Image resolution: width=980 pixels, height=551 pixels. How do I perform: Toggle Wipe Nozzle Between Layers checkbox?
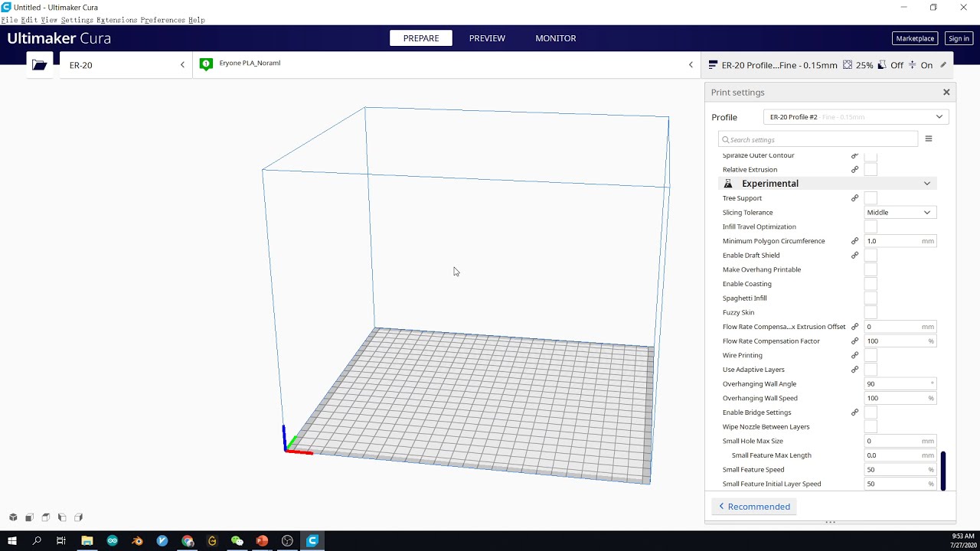(x=871, y=427)
